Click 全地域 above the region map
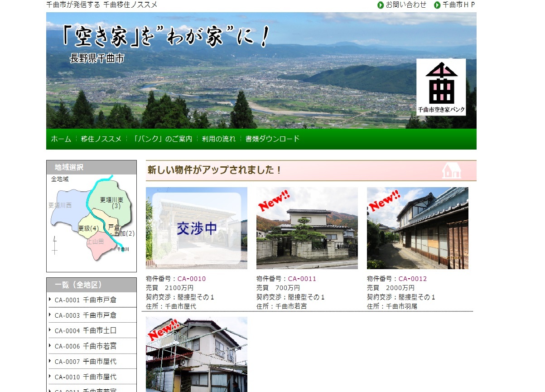 point(60,179)
